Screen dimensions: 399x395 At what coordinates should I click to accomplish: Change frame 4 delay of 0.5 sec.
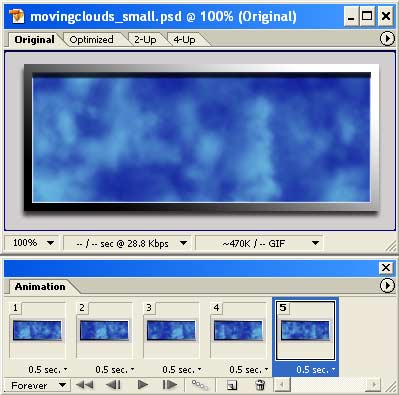[249, 370]
